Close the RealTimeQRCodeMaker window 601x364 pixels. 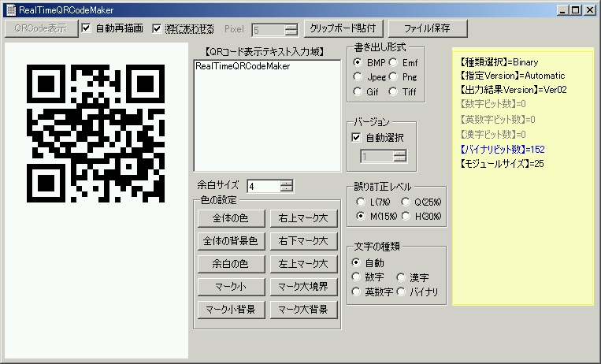coord(589,10)
